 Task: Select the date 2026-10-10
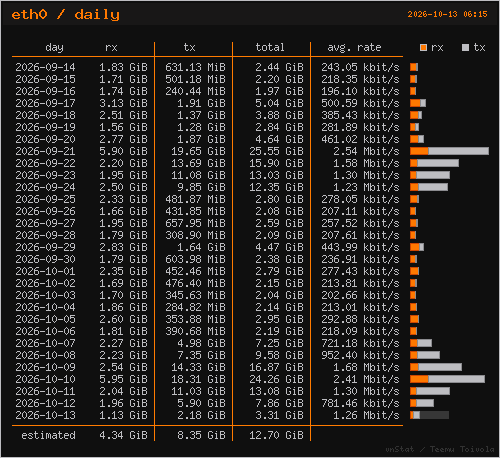pyautogui.click(x=45, y=379)
